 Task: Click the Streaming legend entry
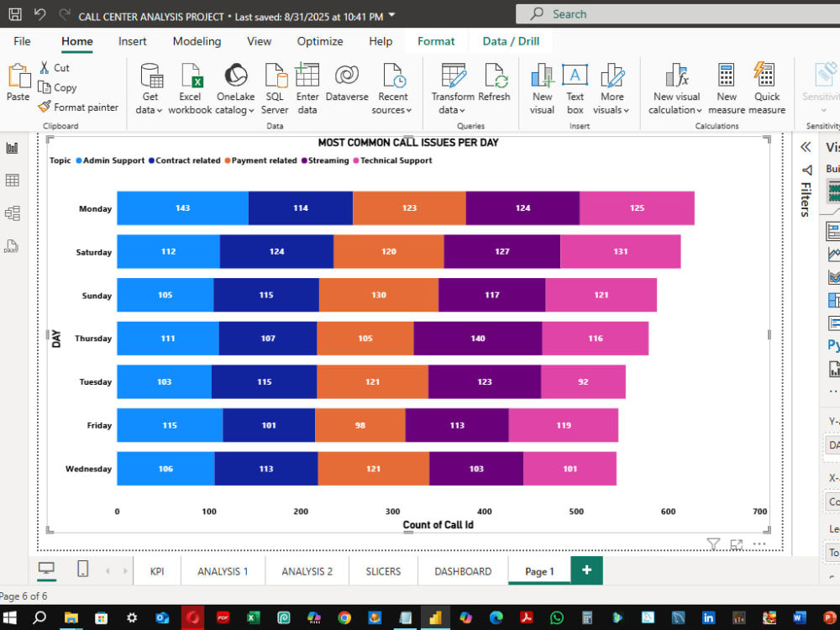324,160
